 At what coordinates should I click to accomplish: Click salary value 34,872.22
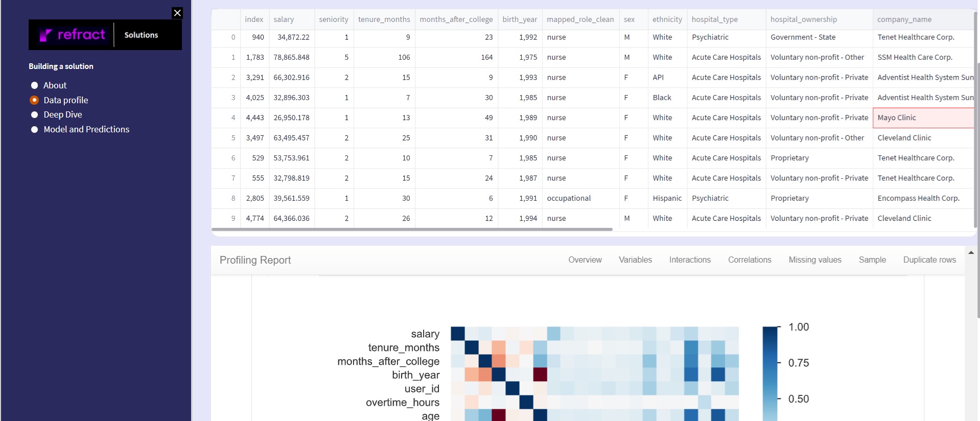(x=292, y=37)
